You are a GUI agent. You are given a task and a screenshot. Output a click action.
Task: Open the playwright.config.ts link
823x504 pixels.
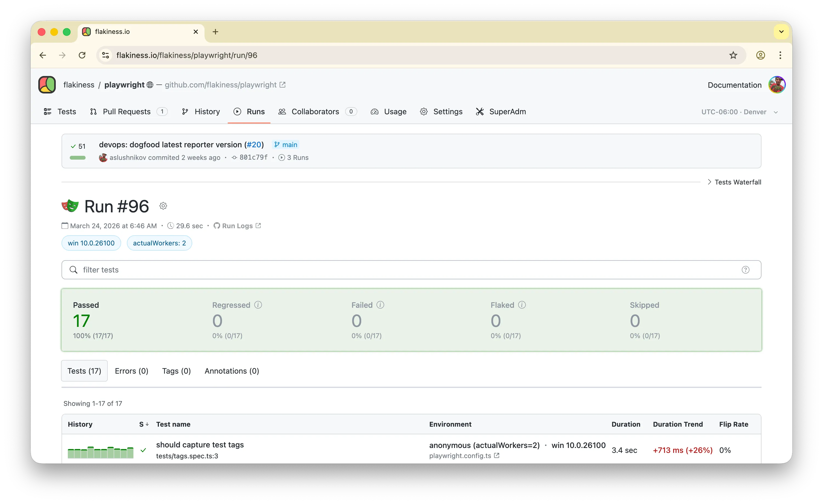coord(460,456)
